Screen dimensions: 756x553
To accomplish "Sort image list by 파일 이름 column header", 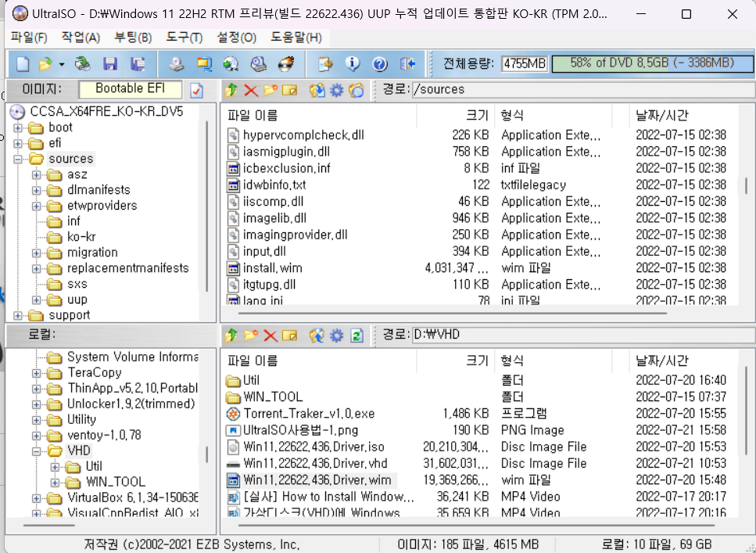I will click(x=320, y=116).
